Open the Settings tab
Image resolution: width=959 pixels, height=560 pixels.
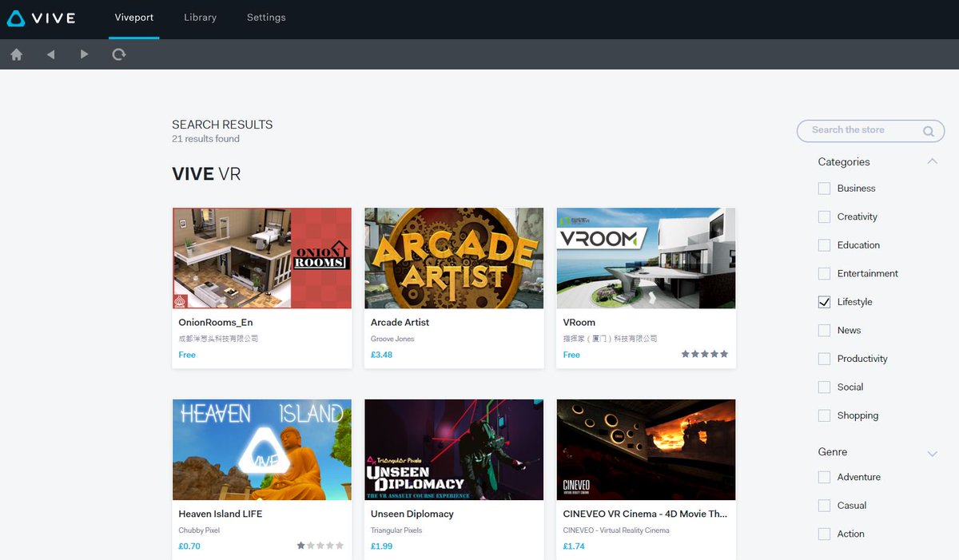coord(266,18)
